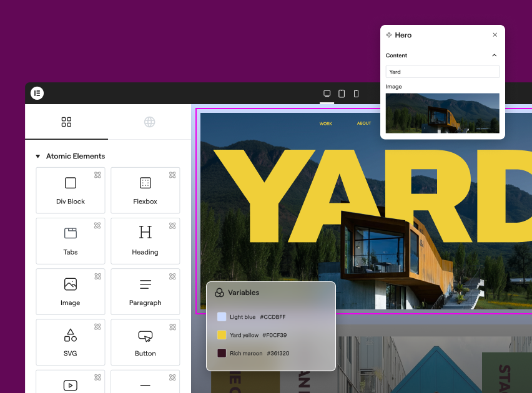Click the Yard text input field
532x393 pixels.
coord(442,71)
